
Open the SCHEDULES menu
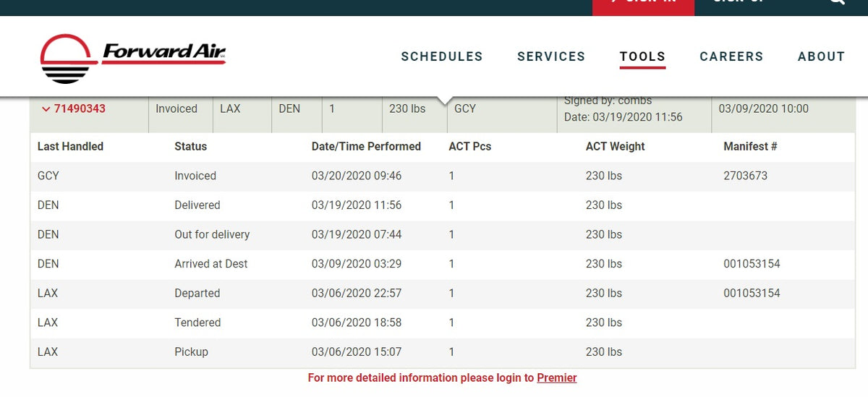(x=442, y=56)
